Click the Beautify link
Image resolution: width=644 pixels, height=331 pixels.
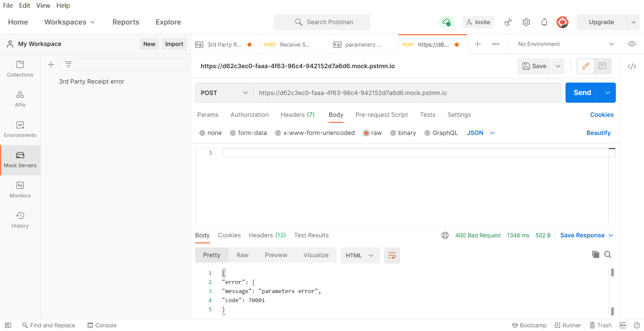coord(598,133)
